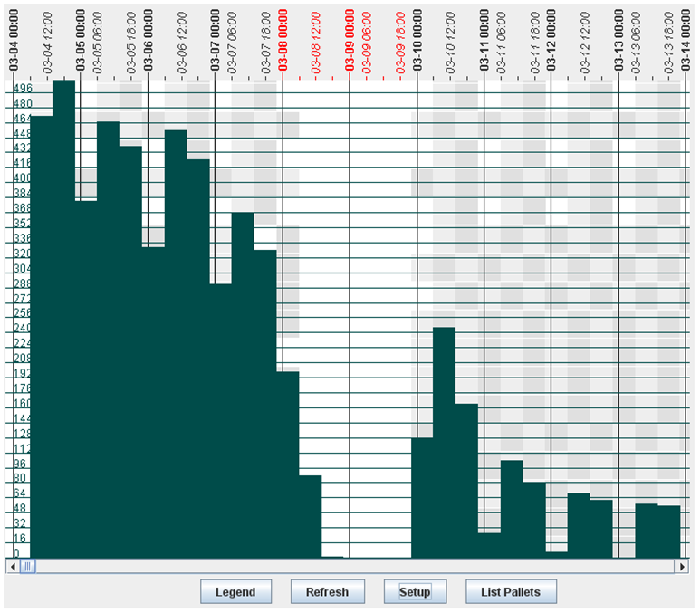Click the 03-13 18:00 time label
This screenshot has width=700, height=613.
click(669, 43)
